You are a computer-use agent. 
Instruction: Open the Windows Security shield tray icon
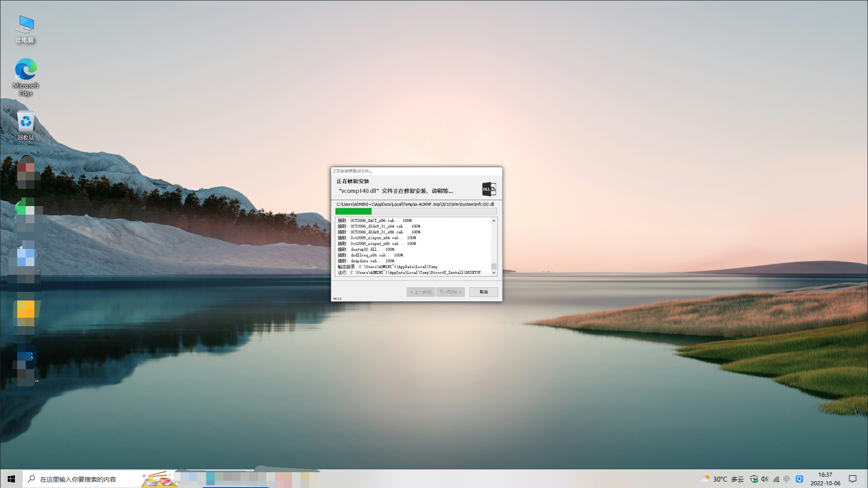[x=754, y=479]
